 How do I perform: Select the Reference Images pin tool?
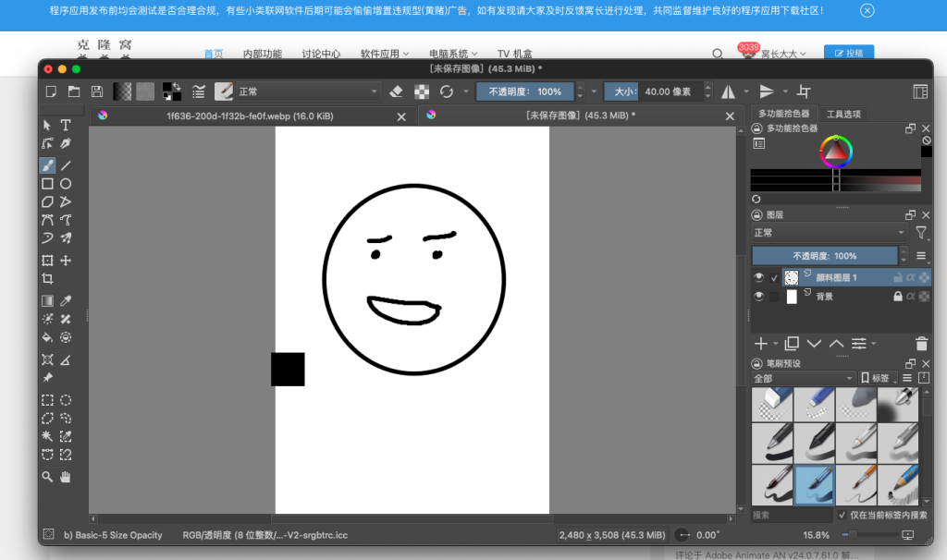click(48, 378)
